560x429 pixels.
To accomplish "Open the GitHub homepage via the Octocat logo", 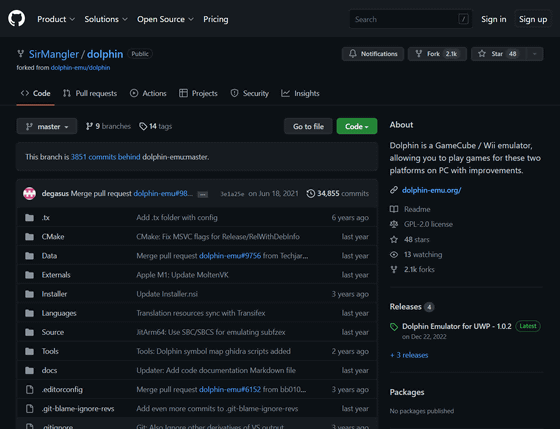I will pyautogui.click(x=16, y=19).
